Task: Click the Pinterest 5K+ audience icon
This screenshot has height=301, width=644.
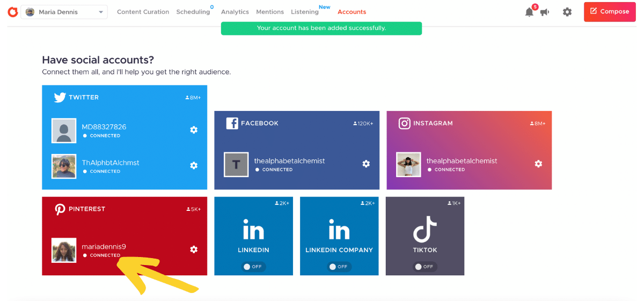Action: point(188,209)
